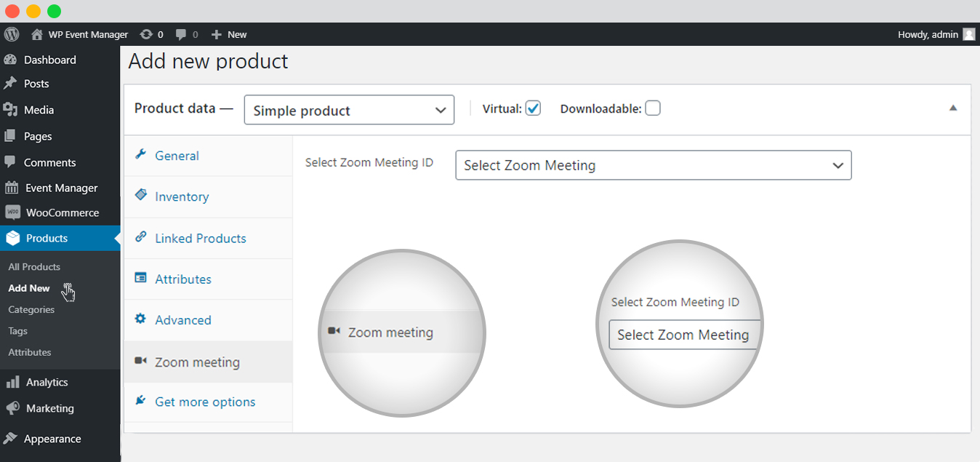Switch to the Attributes product tab
980x462 pixels.
[x=208, y=279]
